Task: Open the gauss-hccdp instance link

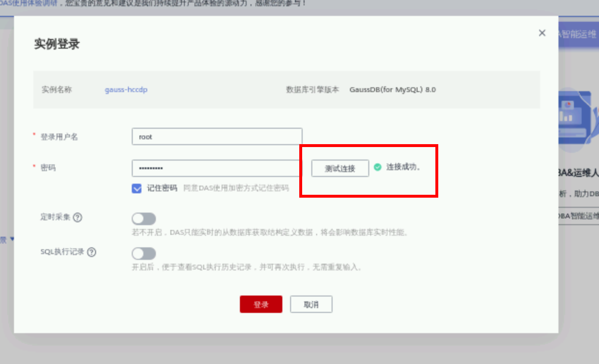Action: tap(126, 90)
